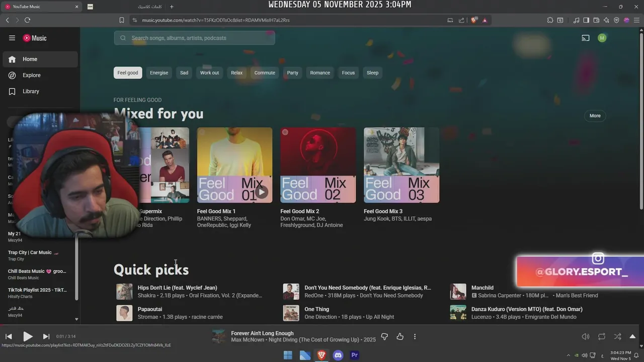This screenshot has height=362, width=644.
Task: Open the cast to device icon
Action: click(x=586, y=38)
